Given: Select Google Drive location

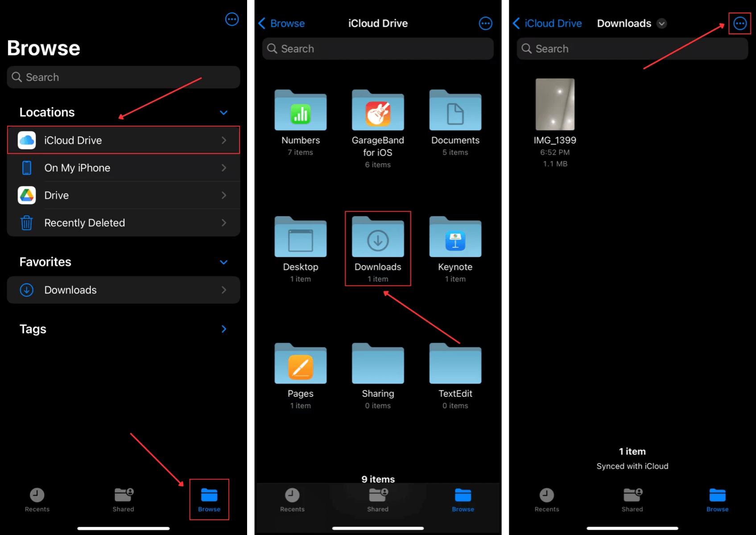Looking at the screenshot, I should [x=124, y=195].
